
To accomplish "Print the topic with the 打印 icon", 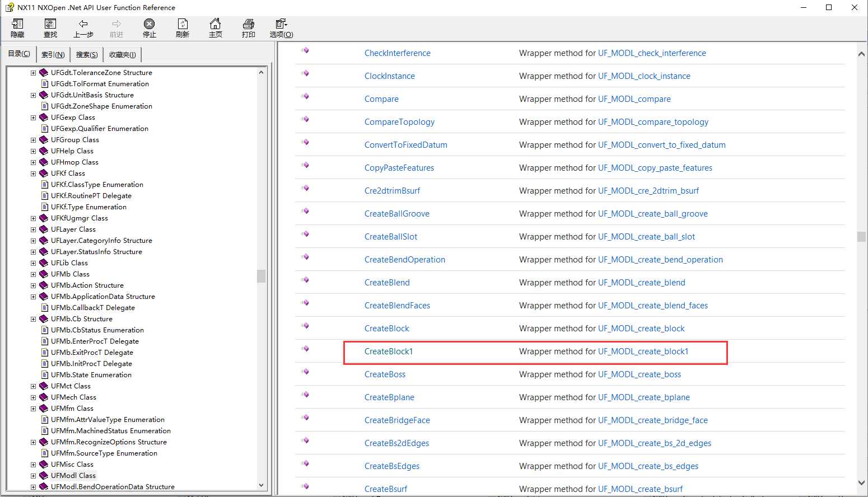I will tap(249, 24).
